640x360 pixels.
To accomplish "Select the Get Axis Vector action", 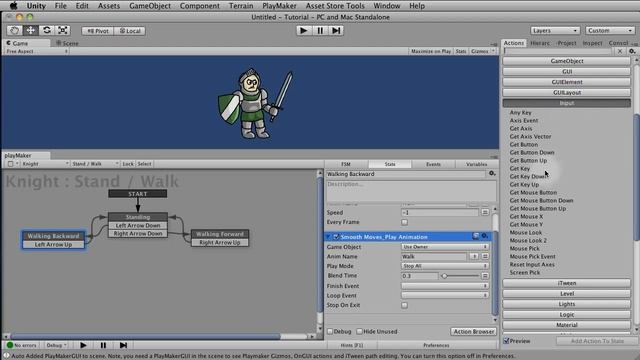I will 530,137.
